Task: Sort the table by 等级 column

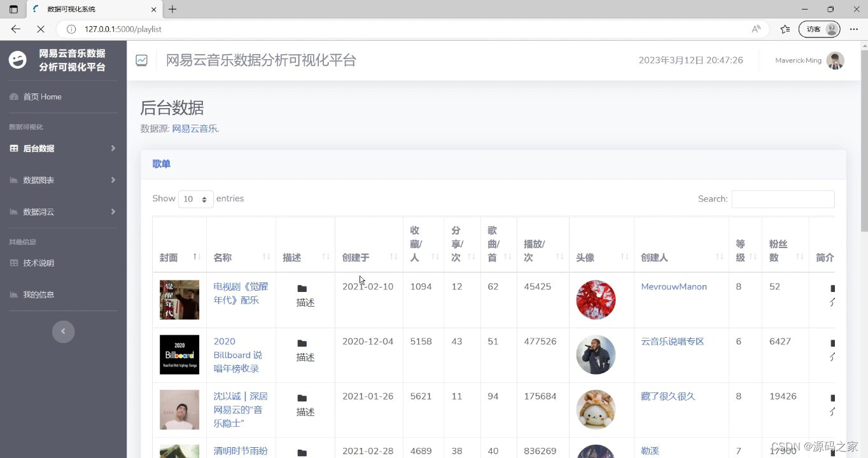Action: [x=746, y=245]
